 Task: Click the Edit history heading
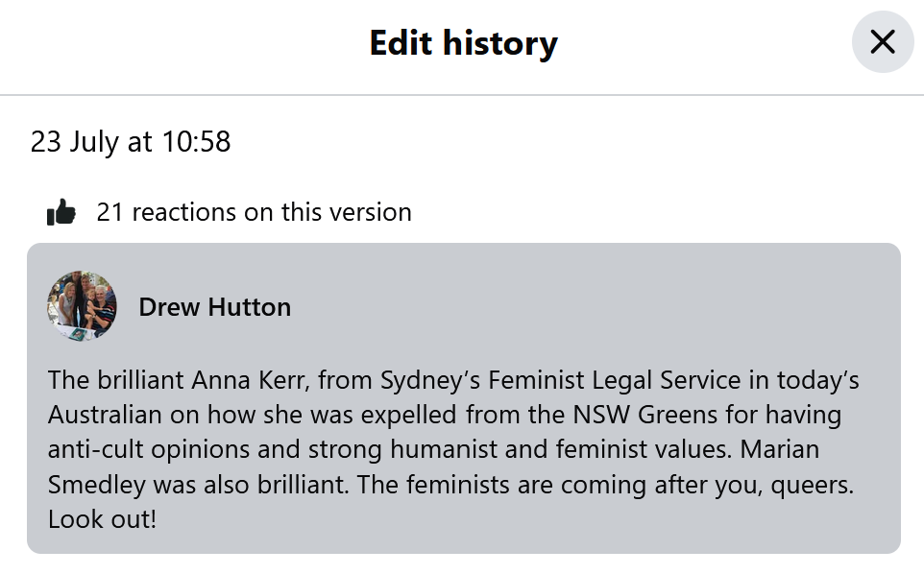pos(463,42)
